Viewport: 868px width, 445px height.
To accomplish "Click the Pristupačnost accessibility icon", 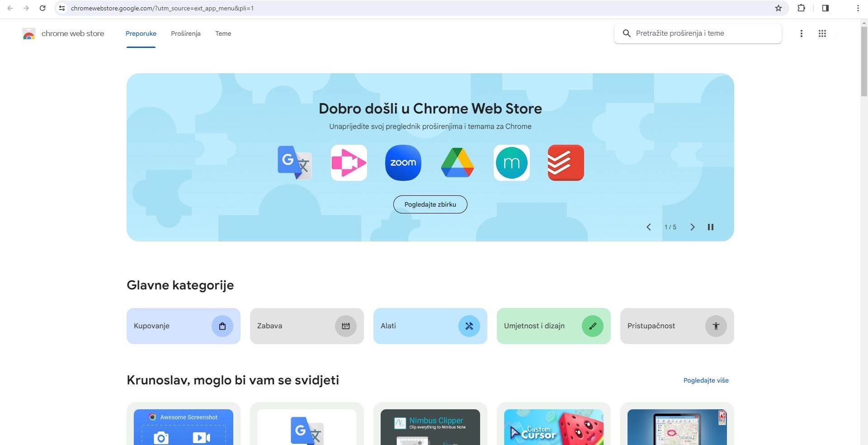I will point(716,326).
